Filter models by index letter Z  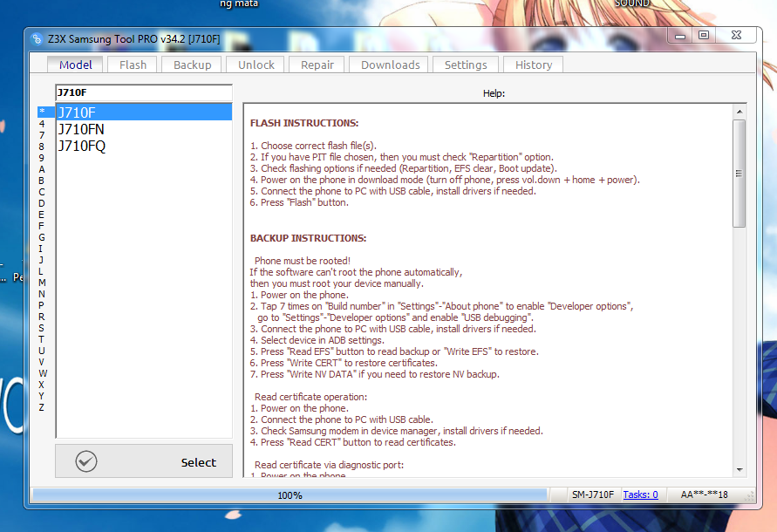(42, 407)
